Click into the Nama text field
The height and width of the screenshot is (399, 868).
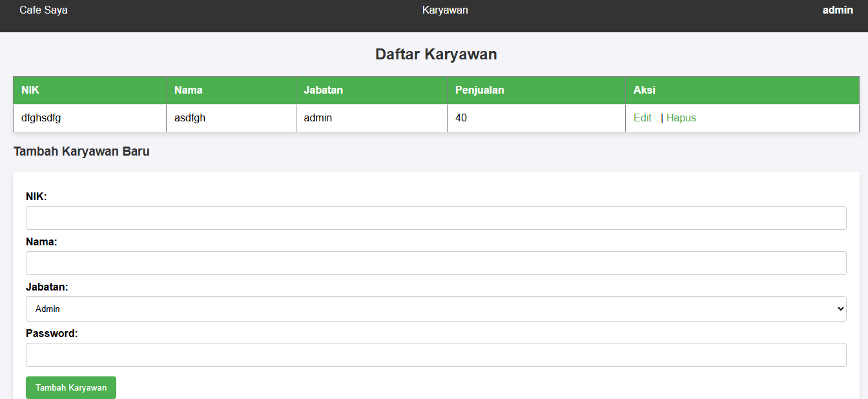(436, 263)
